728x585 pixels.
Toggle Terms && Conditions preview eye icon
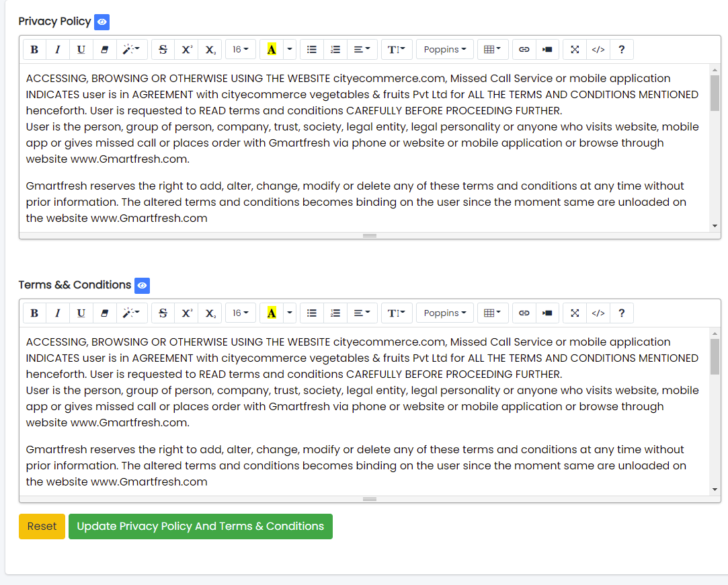(x=142, y=286)
